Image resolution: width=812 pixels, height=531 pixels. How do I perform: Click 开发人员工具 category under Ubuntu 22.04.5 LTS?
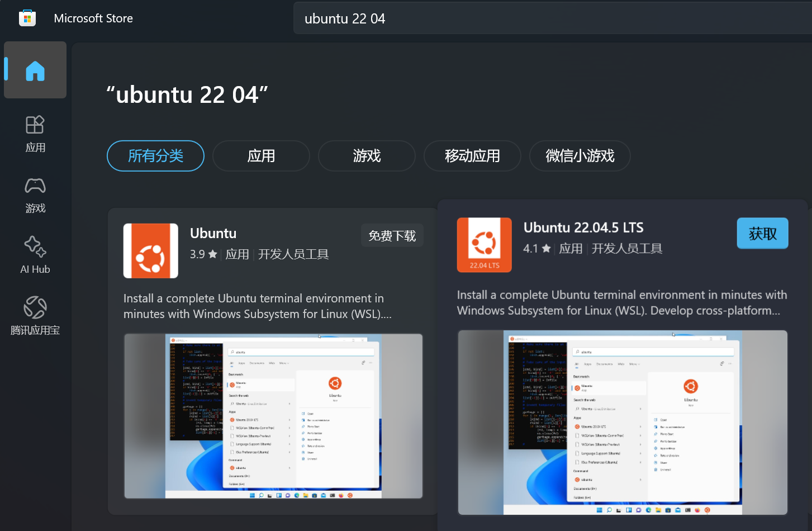pyautogui.click(x=627, y=249)
